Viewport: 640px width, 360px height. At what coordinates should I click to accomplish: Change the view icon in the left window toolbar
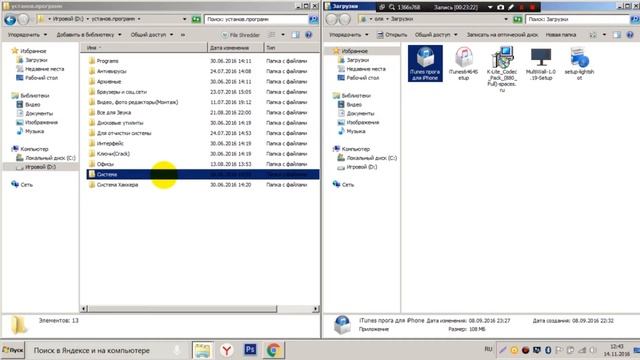tap(272, 35)
